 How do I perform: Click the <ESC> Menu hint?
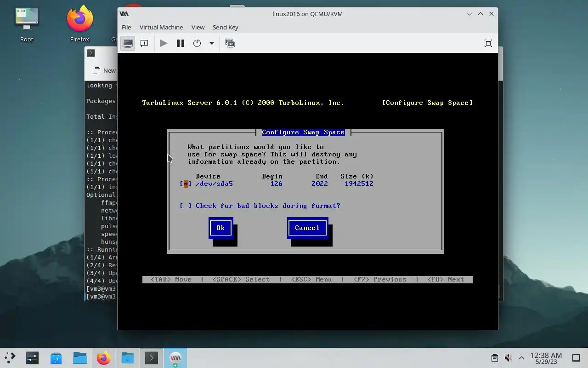click(x=311, y=280)
